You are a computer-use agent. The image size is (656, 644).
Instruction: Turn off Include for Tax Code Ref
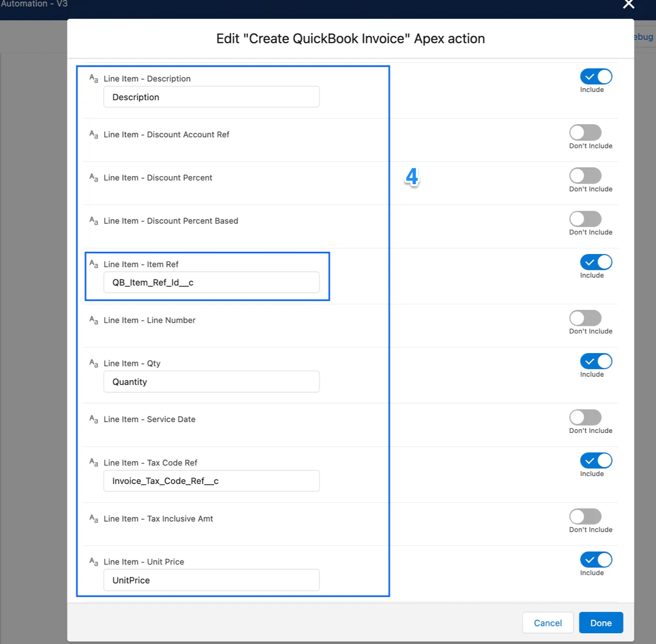(x=596, y=460)
